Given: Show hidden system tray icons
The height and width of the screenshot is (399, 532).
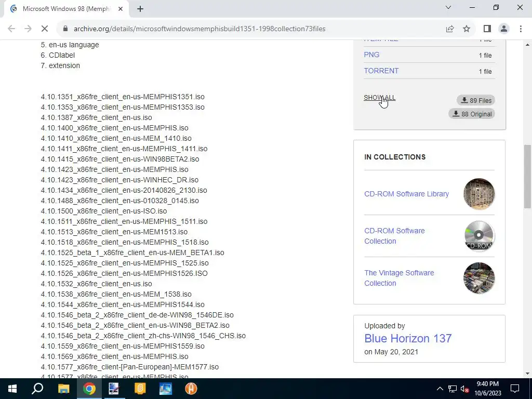Looking at the screenshot, I should [440, 389].
